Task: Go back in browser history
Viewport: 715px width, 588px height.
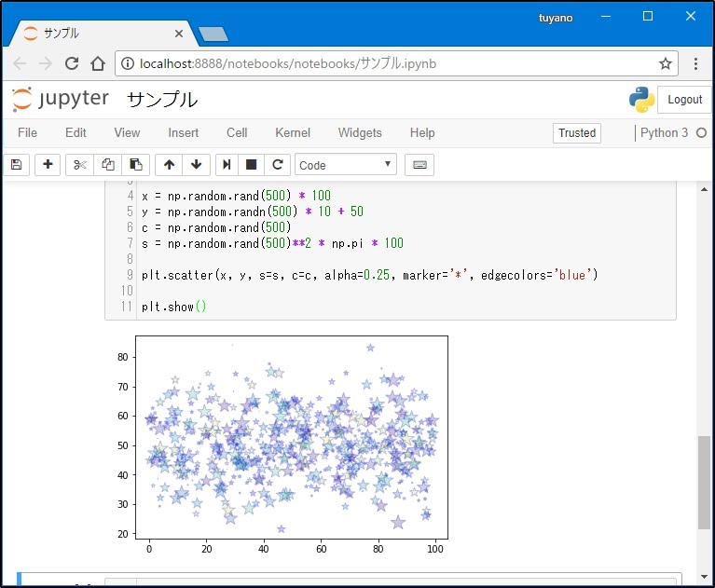Action: coord(20,63)
